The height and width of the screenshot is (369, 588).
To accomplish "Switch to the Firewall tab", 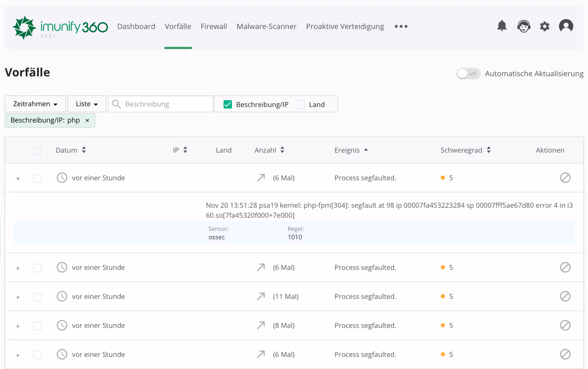I will click(x=214, y=26).
